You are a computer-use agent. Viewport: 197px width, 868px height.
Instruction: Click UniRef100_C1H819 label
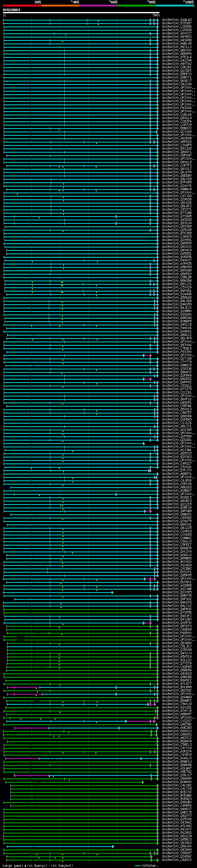[x=177, y=531]
